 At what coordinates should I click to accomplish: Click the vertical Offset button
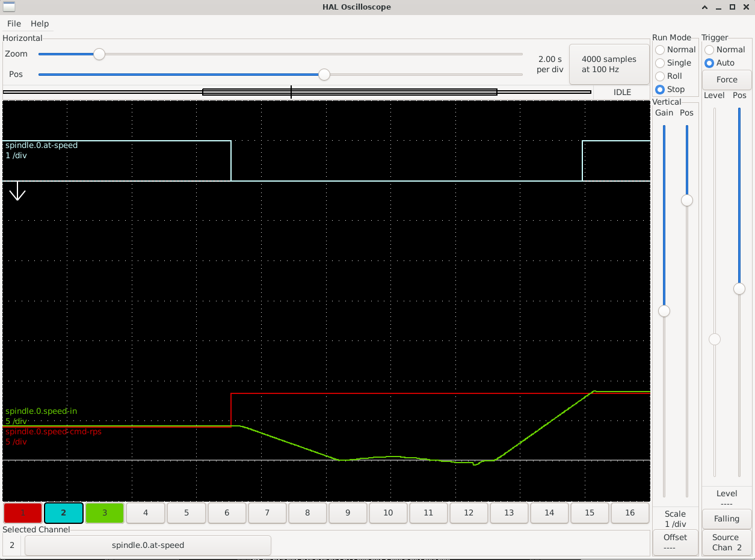[x=676, y=542]
